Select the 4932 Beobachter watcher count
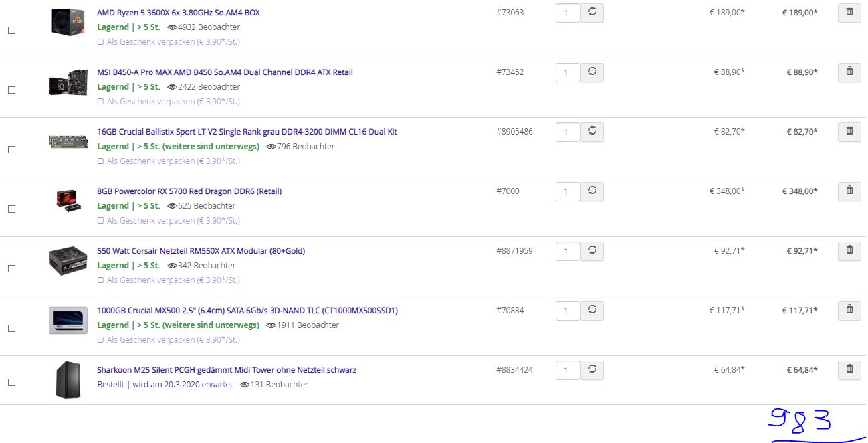The height and width of the screenshot is (443, 868). 204,27
